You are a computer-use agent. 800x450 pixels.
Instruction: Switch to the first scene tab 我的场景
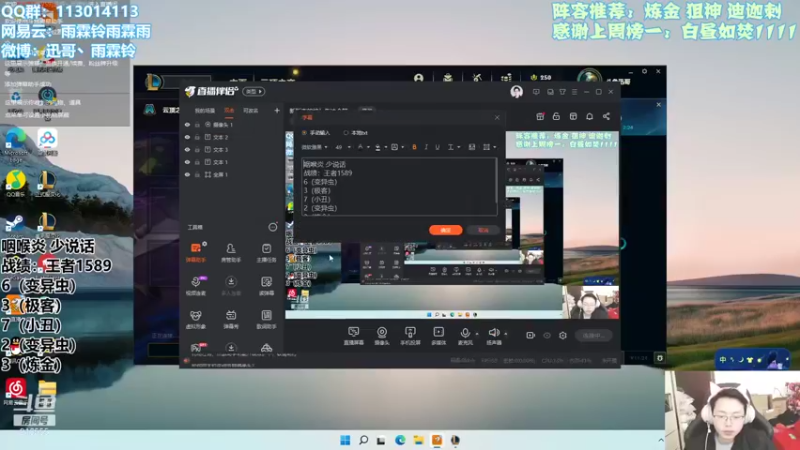tap(205, 110)
